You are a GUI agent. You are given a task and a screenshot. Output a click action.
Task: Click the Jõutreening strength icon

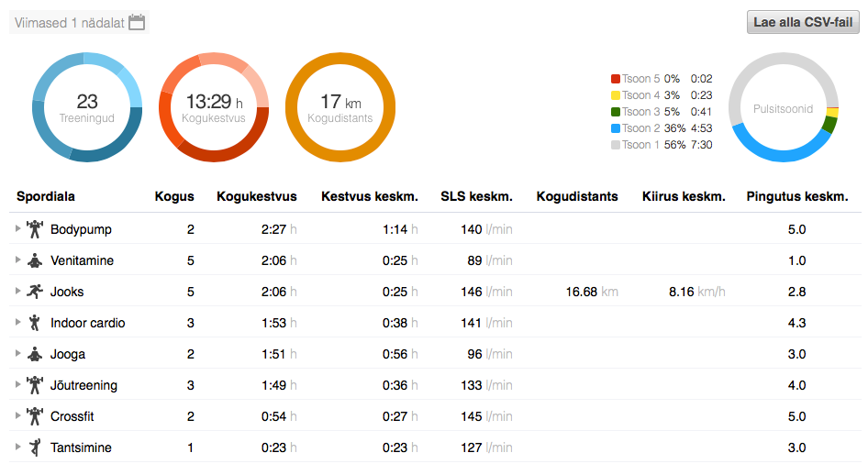tap(35, 385)
